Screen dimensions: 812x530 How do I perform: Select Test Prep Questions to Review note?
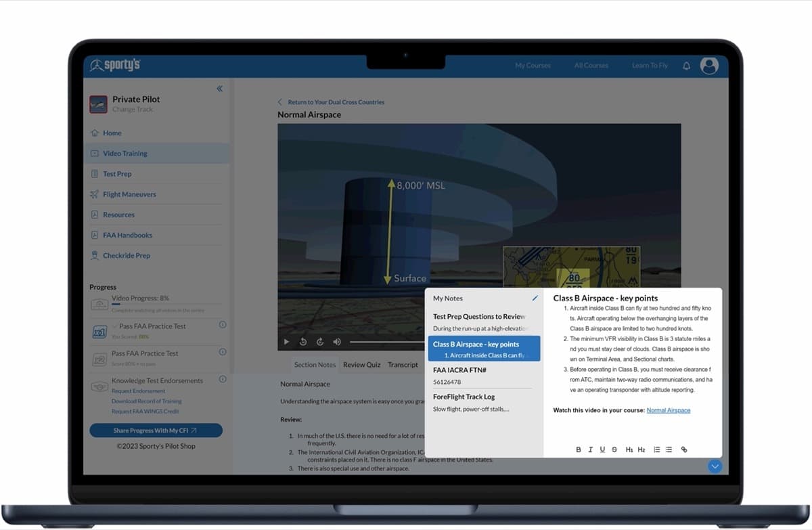pos(484,322)
